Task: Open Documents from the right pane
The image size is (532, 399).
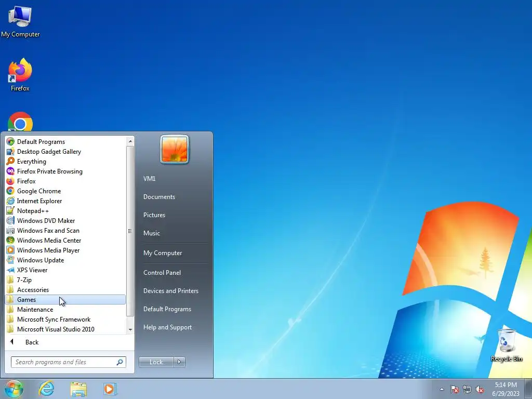Action: click(159, 197)
